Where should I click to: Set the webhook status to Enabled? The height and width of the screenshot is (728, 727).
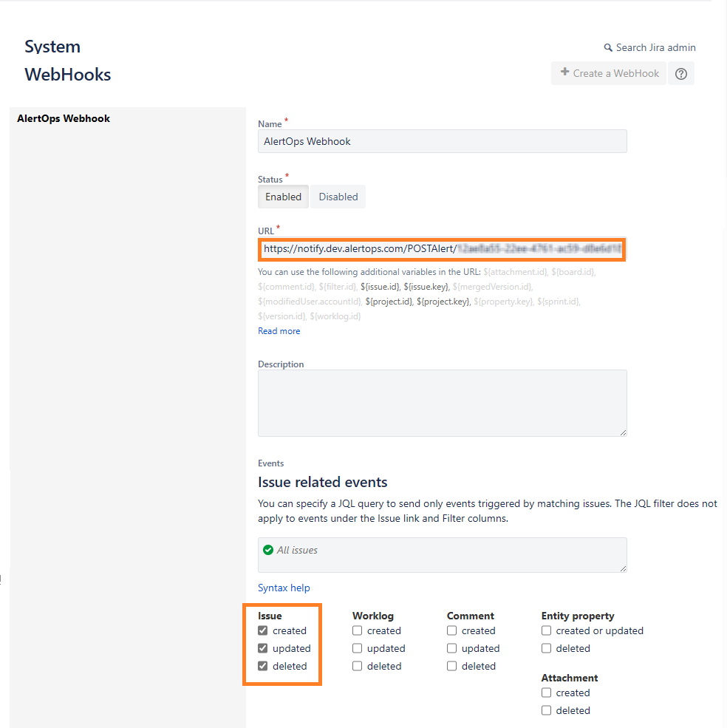283,197
